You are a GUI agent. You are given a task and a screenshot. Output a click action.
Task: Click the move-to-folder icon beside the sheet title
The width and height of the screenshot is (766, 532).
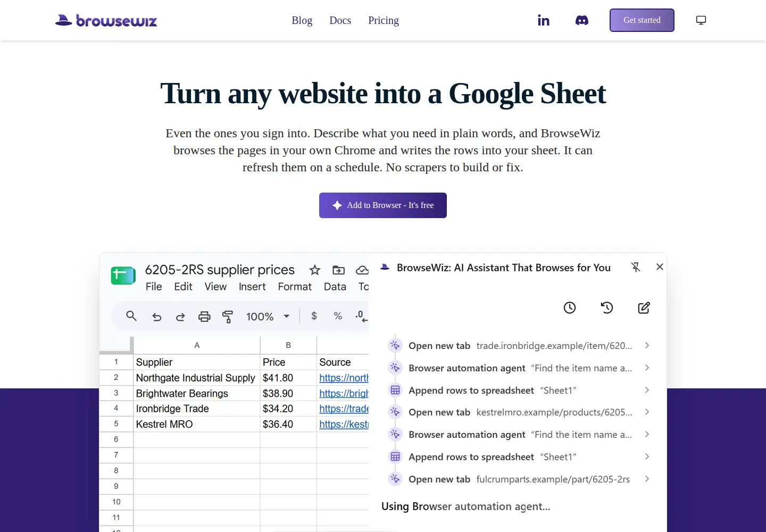click(x=338, y=270)
